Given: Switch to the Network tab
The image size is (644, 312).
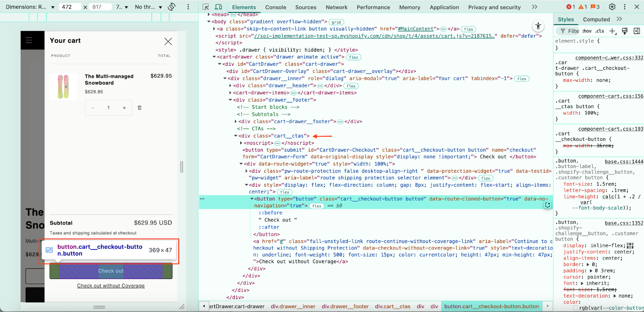Looking at the screenshot, I should click(336, 7).
